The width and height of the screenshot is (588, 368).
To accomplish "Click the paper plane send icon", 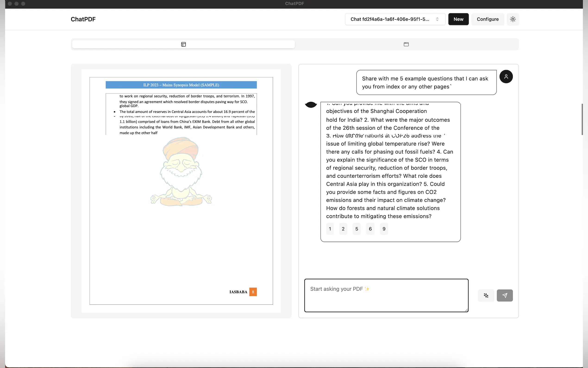I will click(x=505, y=295).
